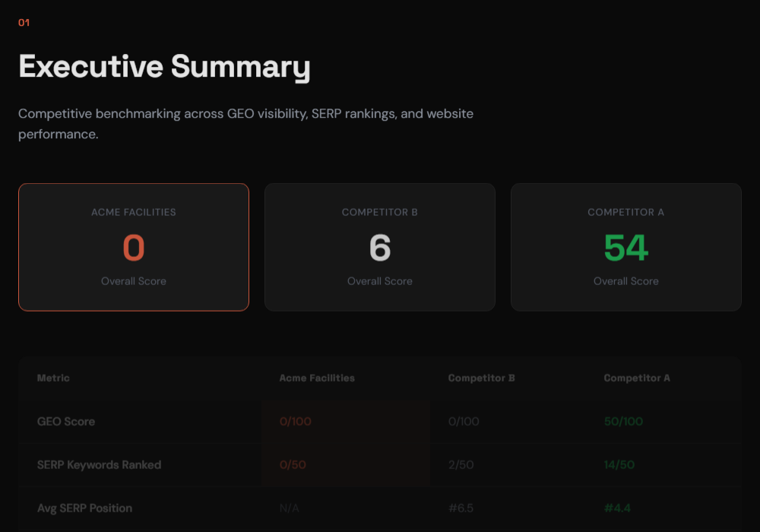Click the highlighted 0/100 GEO Score cell
Image resolution: width=760 pixels, height=532 pixels.
(x=294, y=421)
